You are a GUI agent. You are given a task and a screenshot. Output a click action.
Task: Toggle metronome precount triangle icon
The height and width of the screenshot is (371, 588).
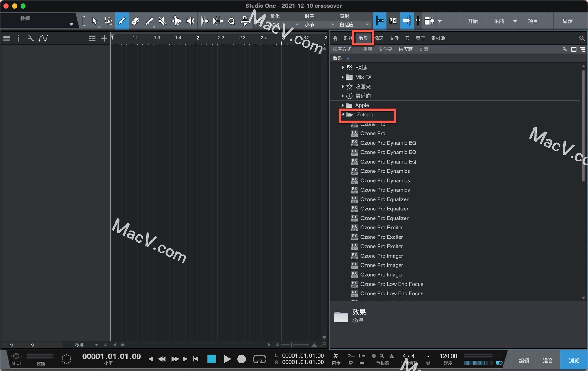coord(391,356)
